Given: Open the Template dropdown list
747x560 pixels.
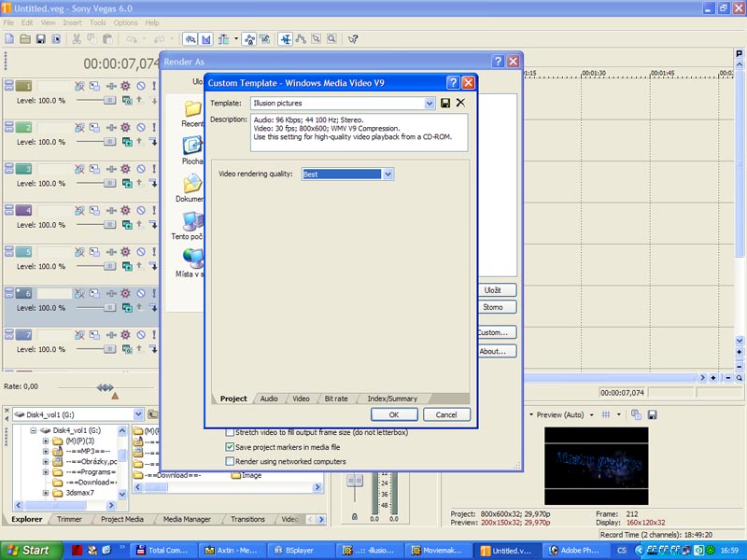Looking at the screenshot, I should click(430, 103).
